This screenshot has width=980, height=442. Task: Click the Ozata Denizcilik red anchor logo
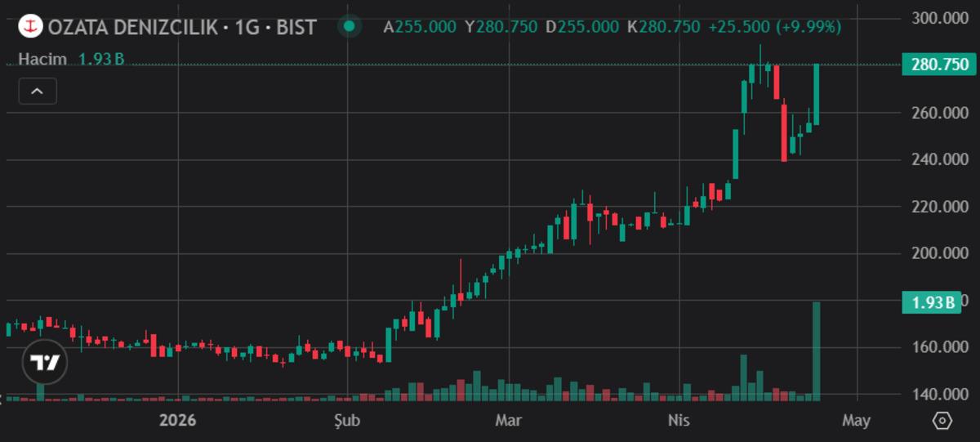tap(31, 26)
